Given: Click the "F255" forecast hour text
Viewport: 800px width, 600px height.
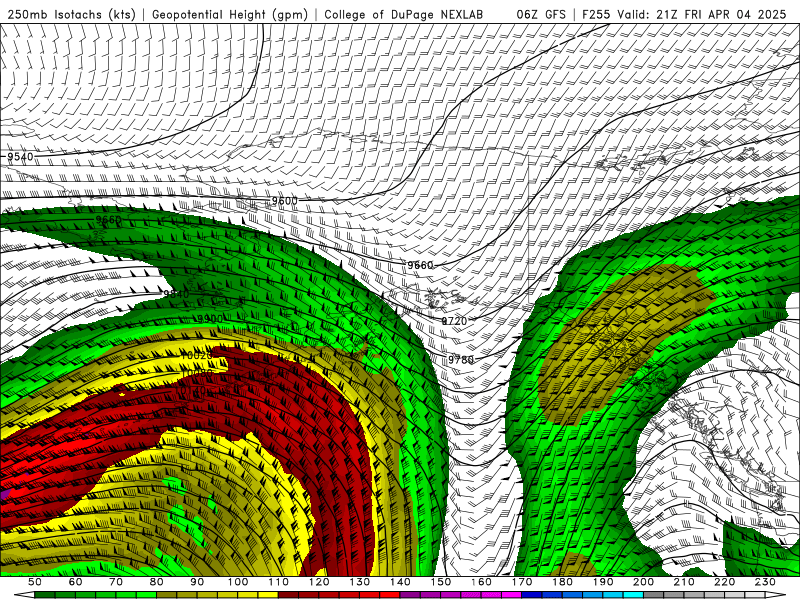Looking at the screenshot, I should click(596, 14).
